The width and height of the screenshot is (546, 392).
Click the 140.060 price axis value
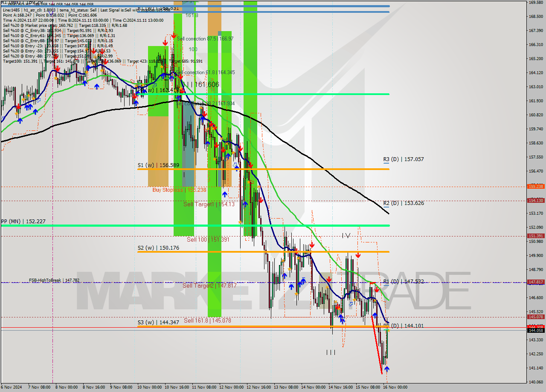click(x=536, y=382)
